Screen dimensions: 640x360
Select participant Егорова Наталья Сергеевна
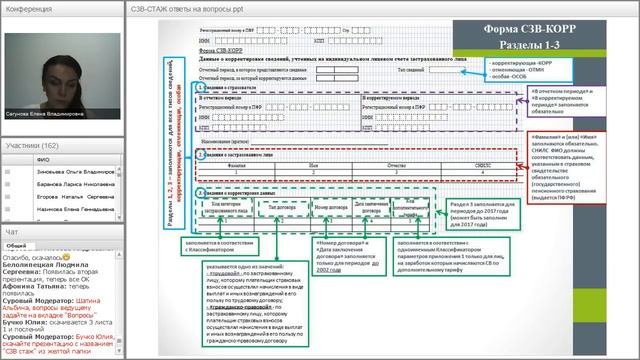tap(76, 197)
